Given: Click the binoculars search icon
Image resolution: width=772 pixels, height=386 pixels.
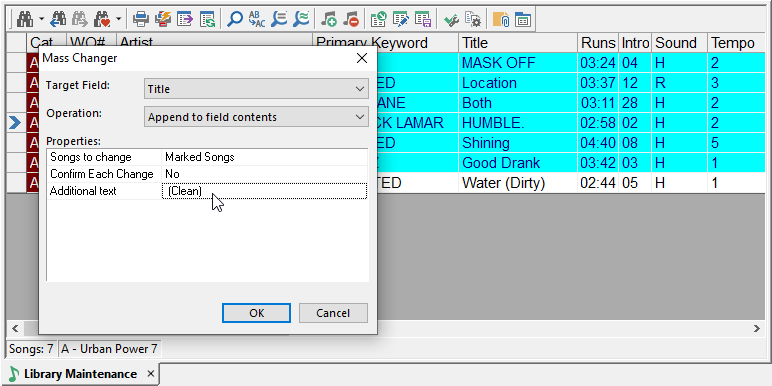Looking at the screenshot, I should point(25,20).
